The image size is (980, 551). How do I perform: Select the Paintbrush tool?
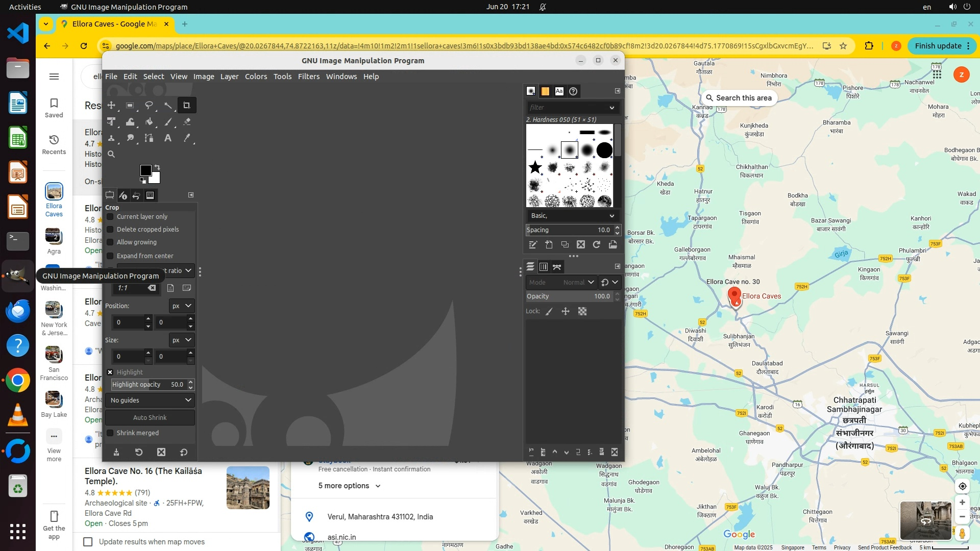(167, 122)
